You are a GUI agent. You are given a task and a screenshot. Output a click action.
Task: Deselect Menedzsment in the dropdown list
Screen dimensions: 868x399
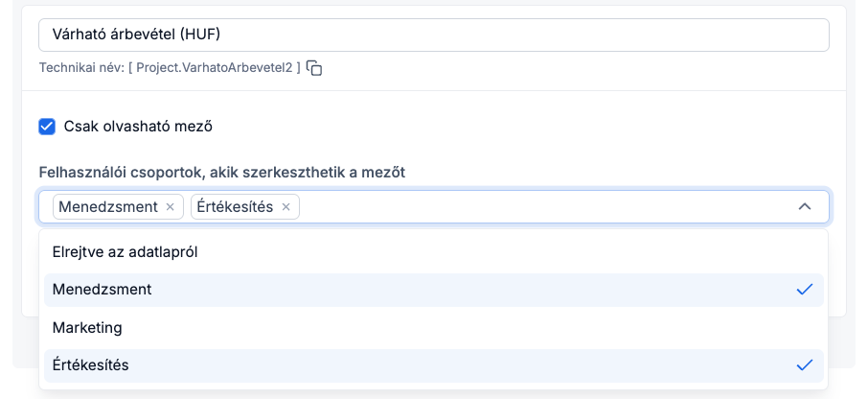pyautogui.click(x=103, y=290)
